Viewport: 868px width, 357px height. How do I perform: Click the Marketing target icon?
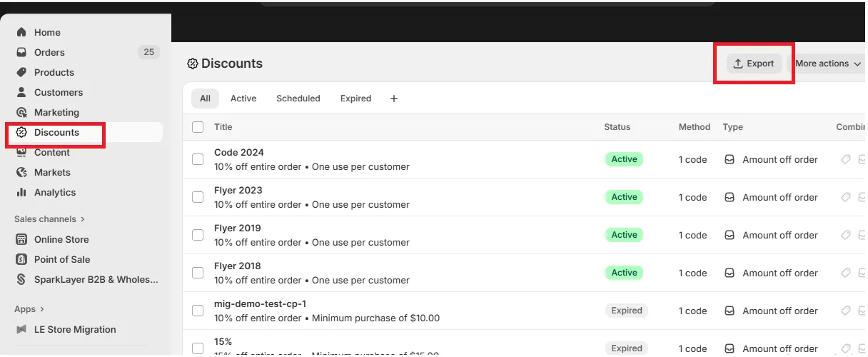point(21,112)
